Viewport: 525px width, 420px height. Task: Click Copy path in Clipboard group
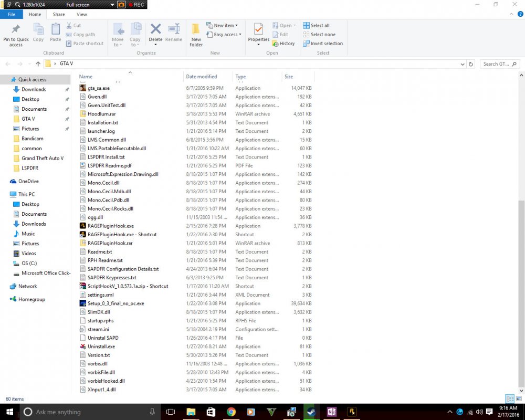click(80, 35)
